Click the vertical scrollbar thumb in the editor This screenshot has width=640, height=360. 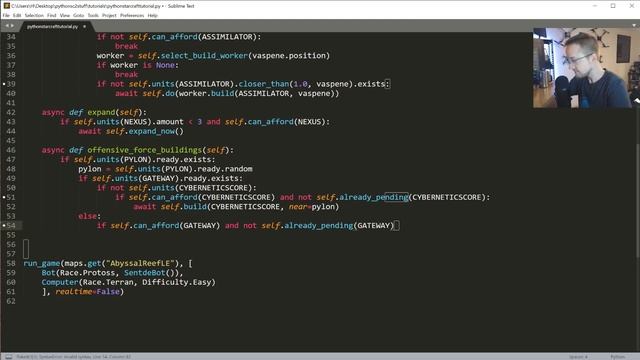coord(637,200)
